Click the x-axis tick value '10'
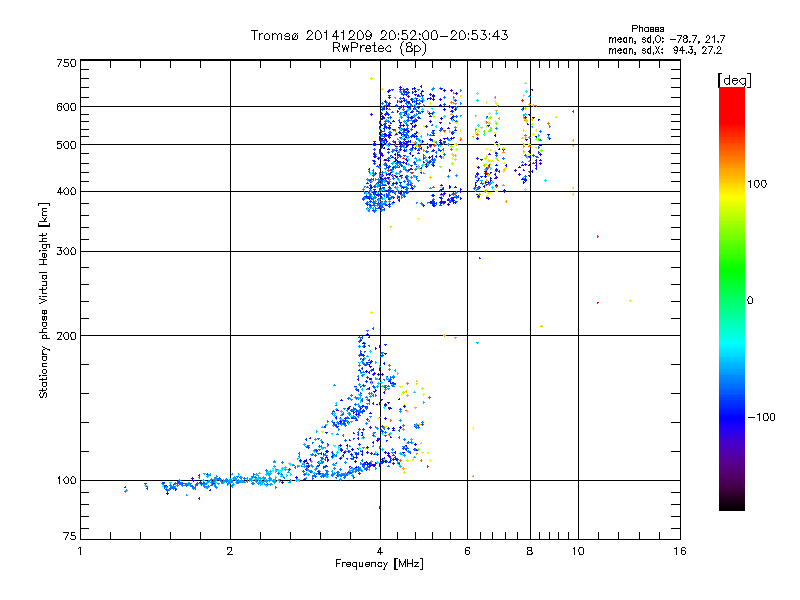Image resolution: width=800 pixels, height=600 pixels. pos(578,551)
